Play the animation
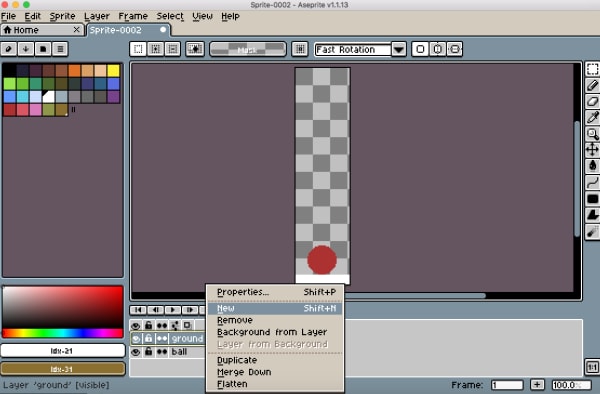This screenshot has height=394, width=600. click(173, 309)
